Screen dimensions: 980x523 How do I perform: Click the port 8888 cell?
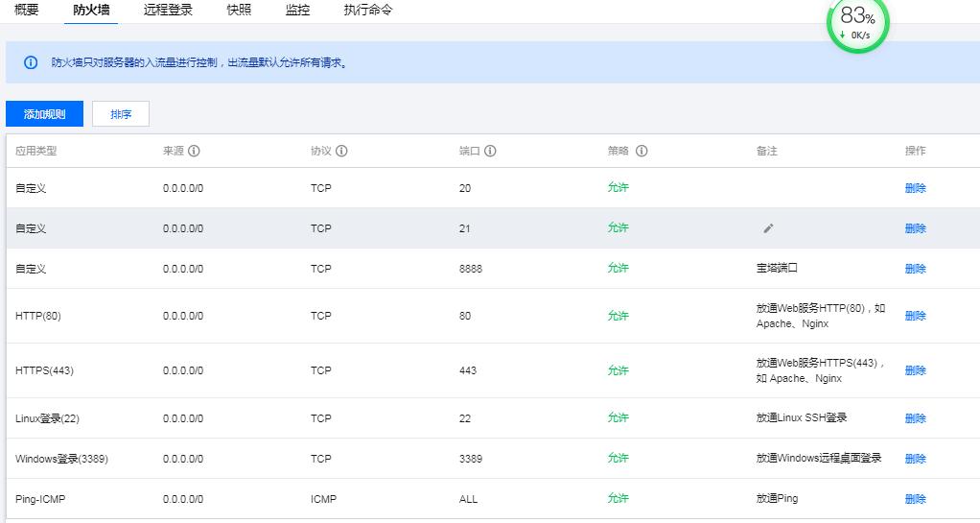471,269
